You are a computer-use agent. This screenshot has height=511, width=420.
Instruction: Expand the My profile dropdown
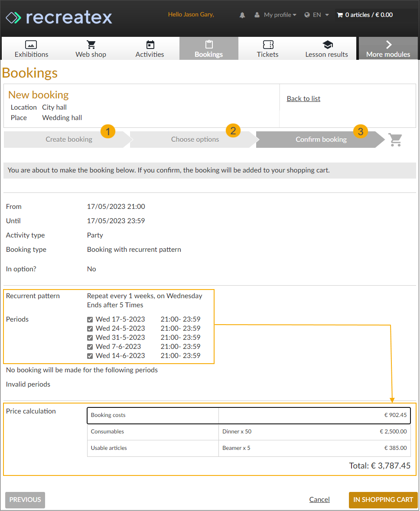276,15
